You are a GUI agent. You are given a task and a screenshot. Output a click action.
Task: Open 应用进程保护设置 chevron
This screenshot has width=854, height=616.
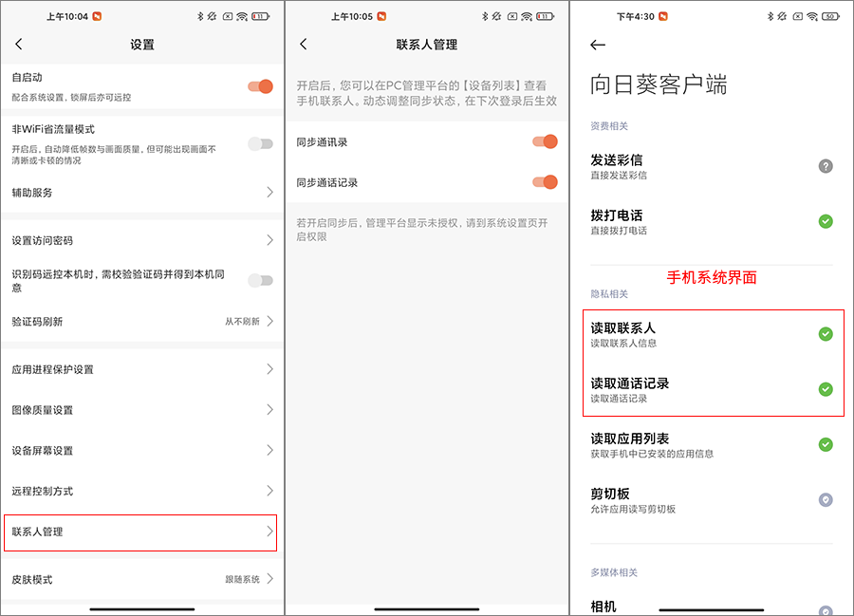pyautogui.click(x=269, y=368)
